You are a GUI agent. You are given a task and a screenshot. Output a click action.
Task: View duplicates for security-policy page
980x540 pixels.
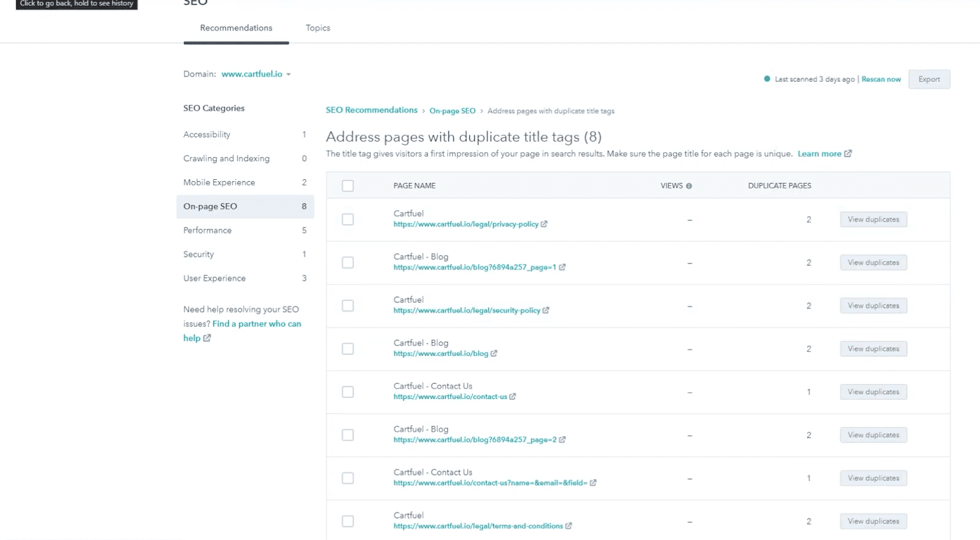(x=873, y=305)
